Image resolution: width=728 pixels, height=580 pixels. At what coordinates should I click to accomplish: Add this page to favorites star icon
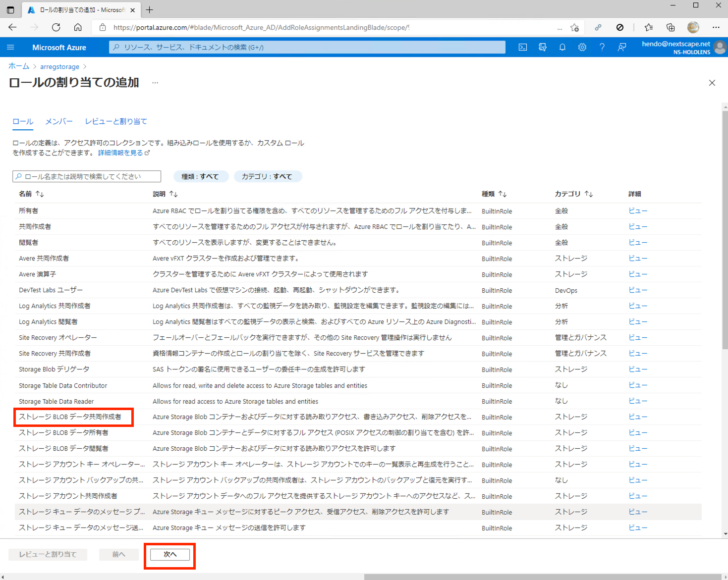(574, 28)
